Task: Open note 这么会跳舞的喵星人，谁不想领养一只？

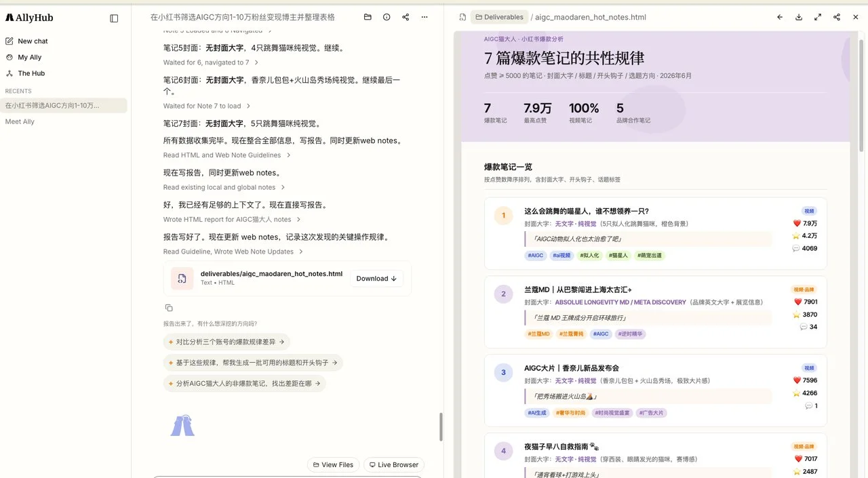Action: click(x=587, y=212)
